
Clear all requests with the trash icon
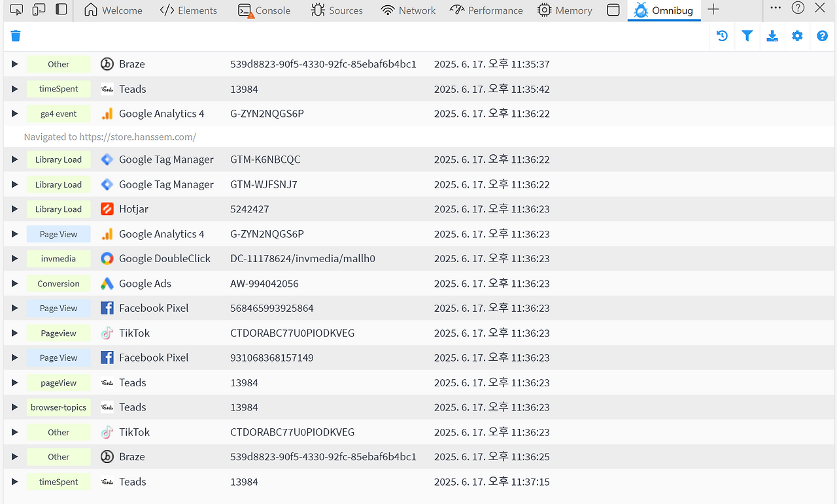click(16, 36)
